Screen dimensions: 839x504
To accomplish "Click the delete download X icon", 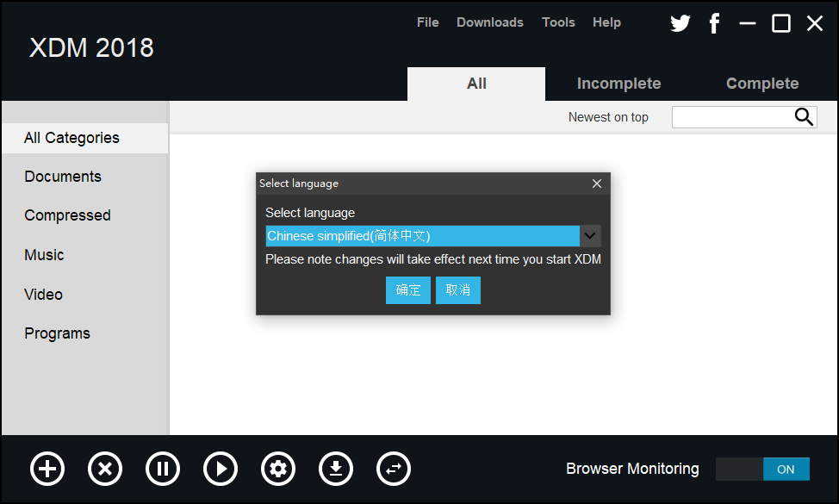I will point(105,469).
